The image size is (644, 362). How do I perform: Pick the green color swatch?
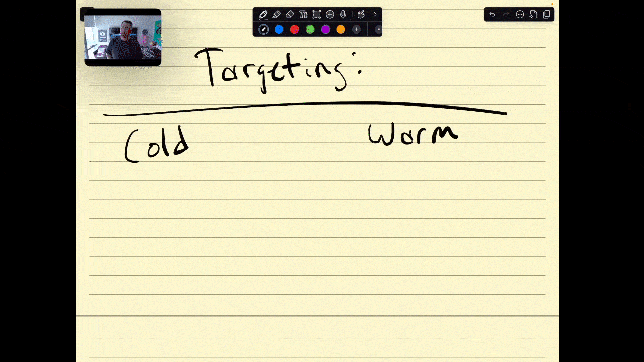tap(310, 29)
